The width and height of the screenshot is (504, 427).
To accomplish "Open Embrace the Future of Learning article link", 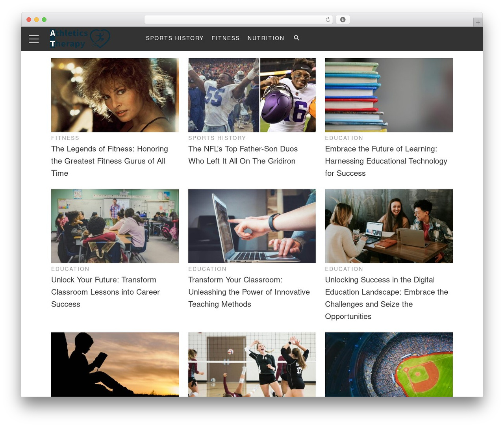I will pos(386,161).
